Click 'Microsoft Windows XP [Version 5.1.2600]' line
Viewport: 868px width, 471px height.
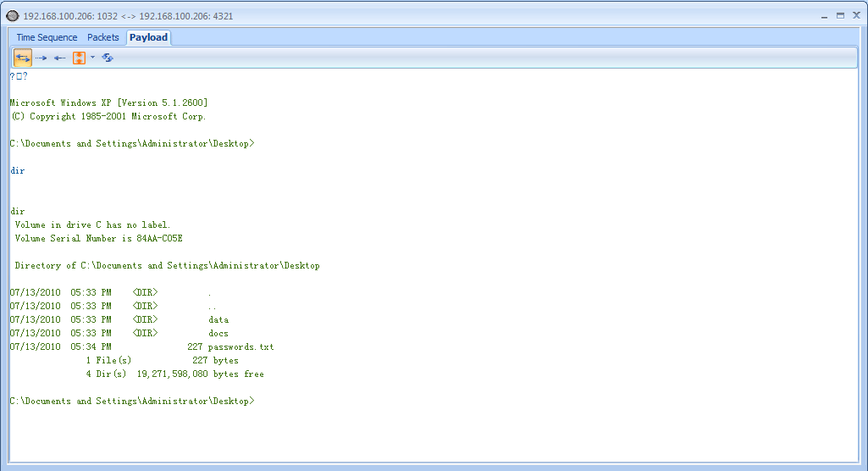point(108,103)
